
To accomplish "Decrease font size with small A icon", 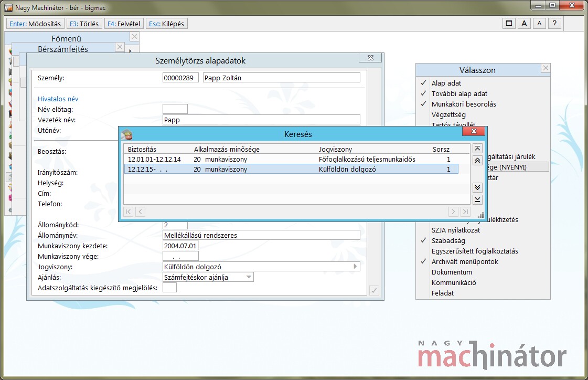I will click(539, 23).
